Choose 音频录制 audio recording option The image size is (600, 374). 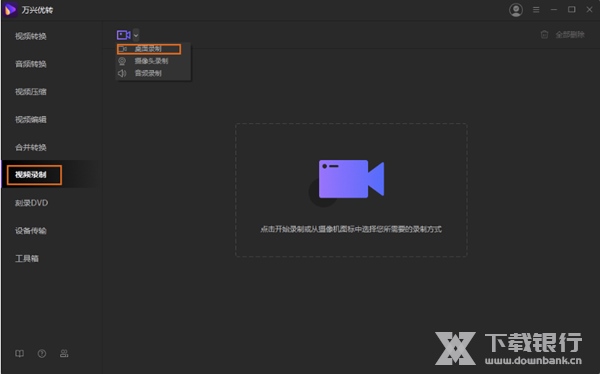[153, 73]
